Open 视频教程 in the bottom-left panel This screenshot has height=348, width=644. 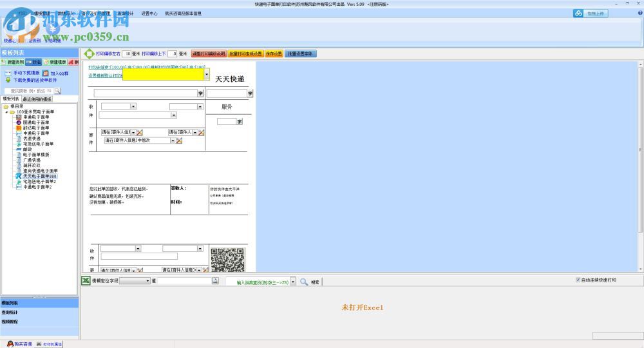point(39,322)
